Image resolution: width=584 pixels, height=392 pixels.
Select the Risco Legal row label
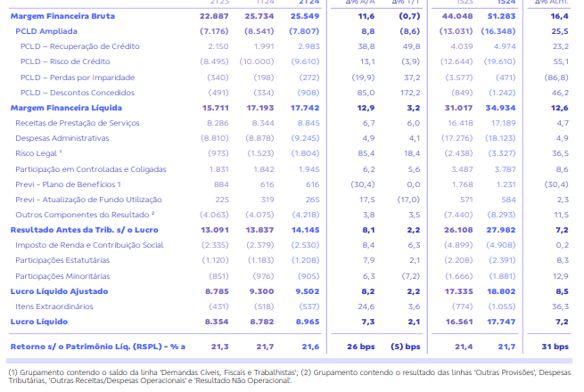point(38,153)
